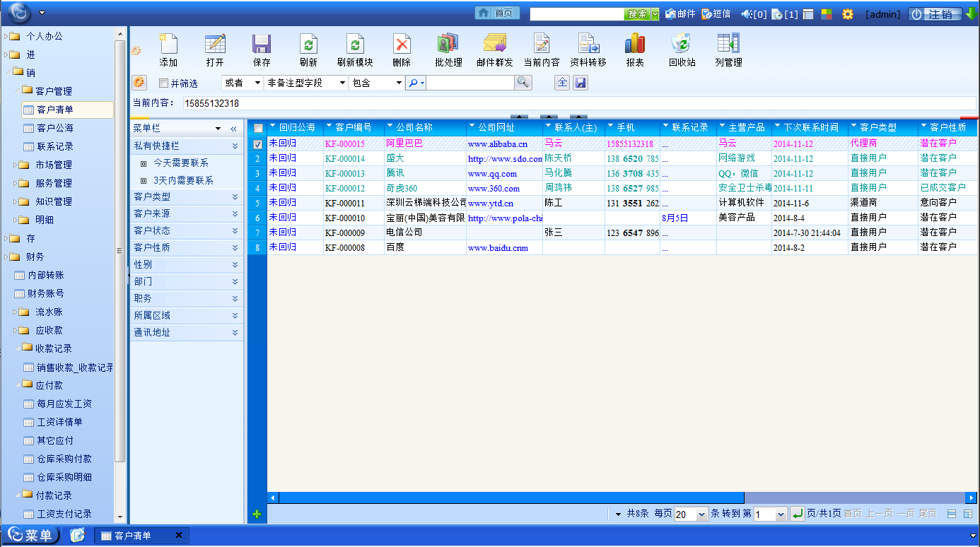This screenshot has height=547, width=980.
Task: Click the magnifier search button beside filter field
Action: [x=523, y=83]
